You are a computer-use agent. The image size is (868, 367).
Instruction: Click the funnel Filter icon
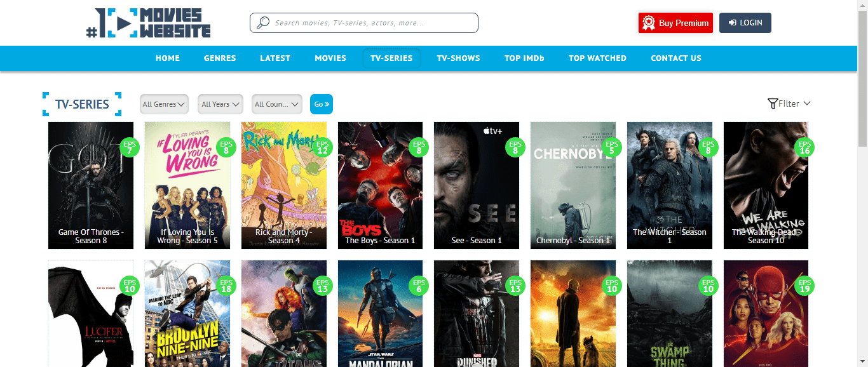point(773,103)
